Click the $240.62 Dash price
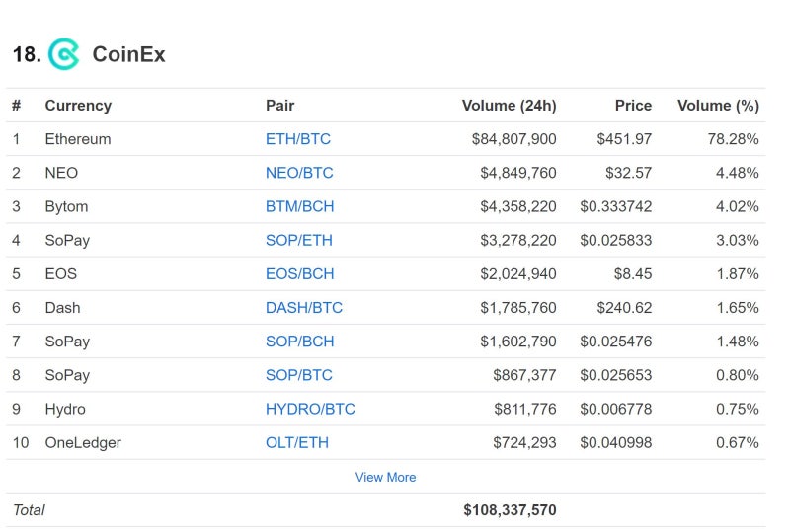This screenshot has width=790, height=532. 624,308
